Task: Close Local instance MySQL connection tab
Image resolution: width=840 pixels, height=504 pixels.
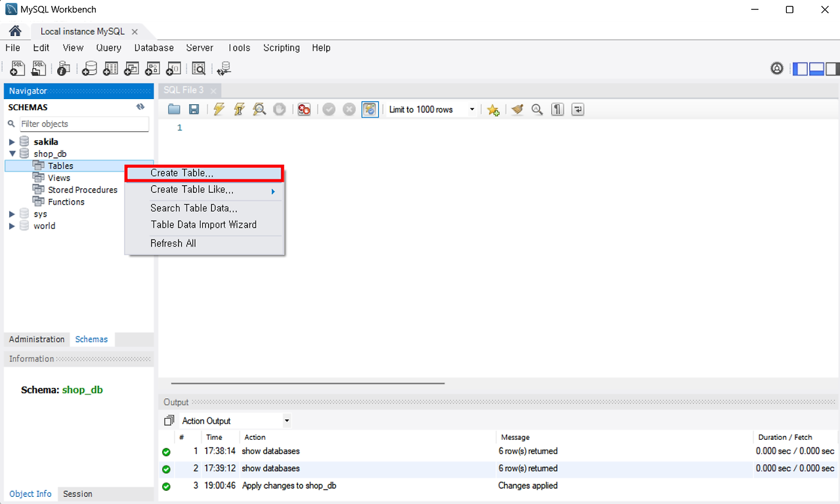Action: pos(135,31)
